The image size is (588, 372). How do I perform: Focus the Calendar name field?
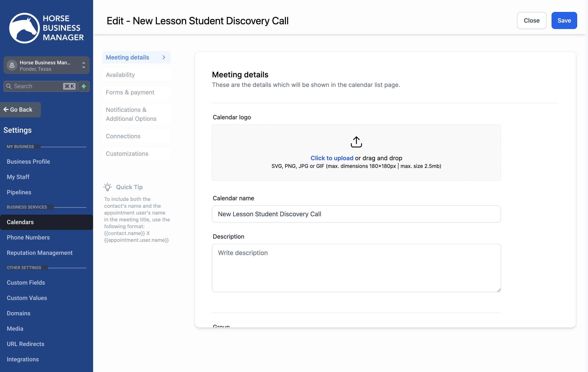coord(356,214)
